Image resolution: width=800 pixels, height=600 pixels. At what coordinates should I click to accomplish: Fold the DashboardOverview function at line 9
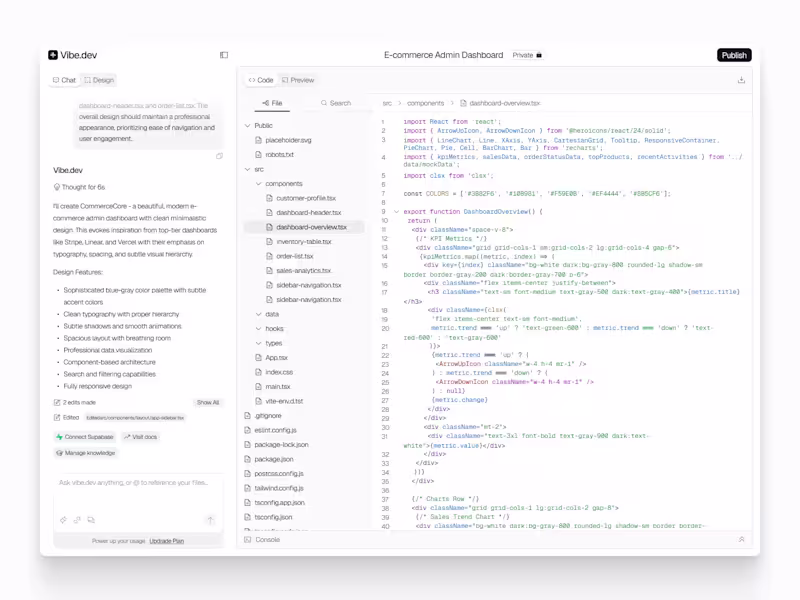click(x=396, y=211)
